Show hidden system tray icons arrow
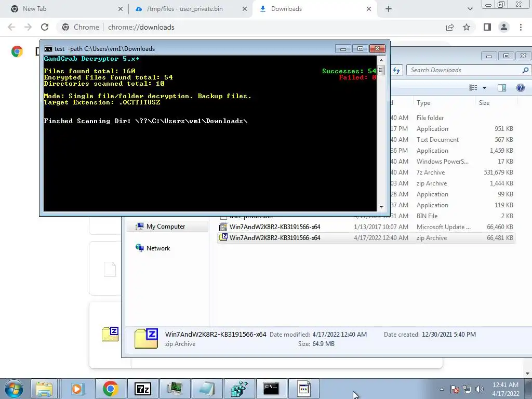Image resolution: width=532 pixels, height=399 pixels. coord(442,389)
